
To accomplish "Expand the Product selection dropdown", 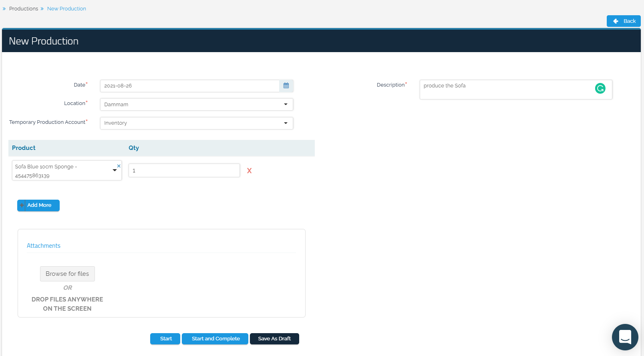I will tap(115, 170).
